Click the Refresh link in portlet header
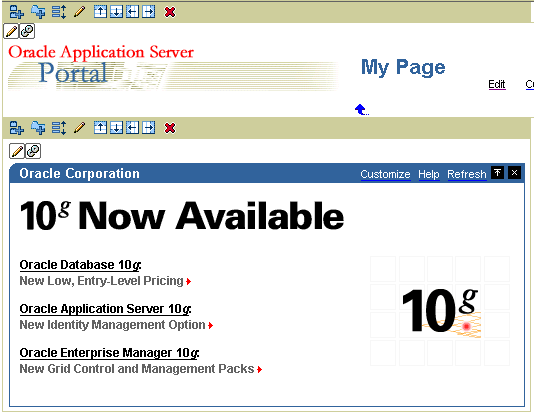Image resolution: width=534 pixels, height=413 pixels. [x=467, y=174]
